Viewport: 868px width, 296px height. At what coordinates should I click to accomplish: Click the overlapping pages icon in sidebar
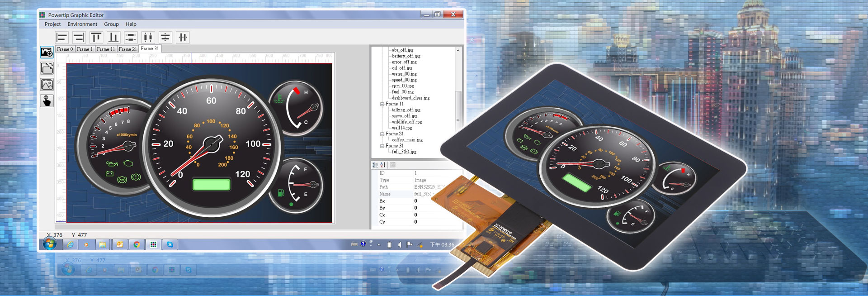coord(47,68)
